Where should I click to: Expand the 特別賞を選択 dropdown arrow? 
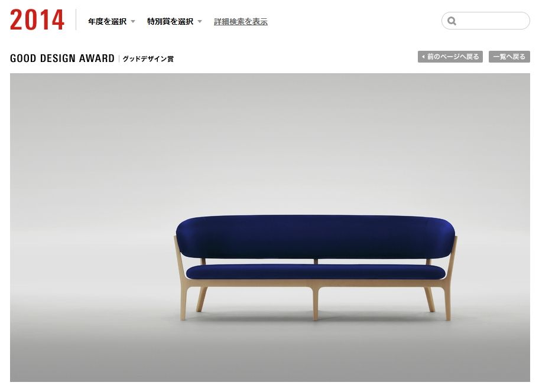(x=200, y=22)
